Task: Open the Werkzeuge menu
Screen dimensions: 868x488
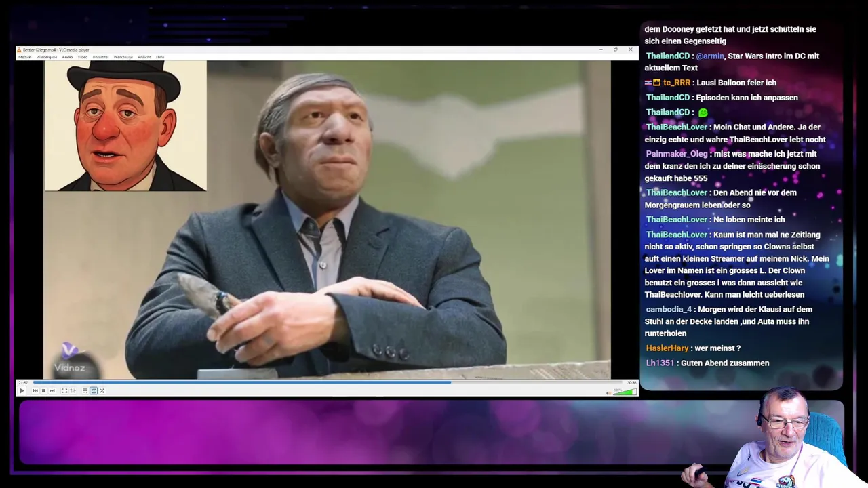Action: coord(123,57)
